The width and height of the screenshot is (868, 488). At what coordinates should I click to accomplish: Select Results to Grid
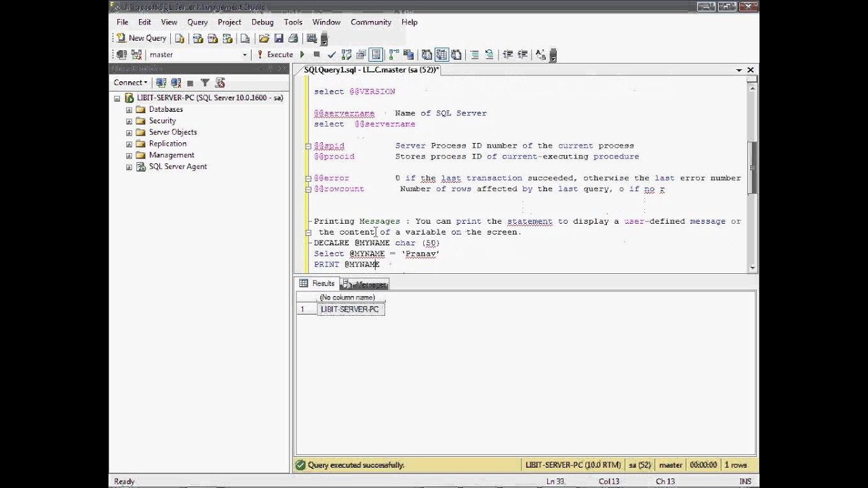pos(441,55)
